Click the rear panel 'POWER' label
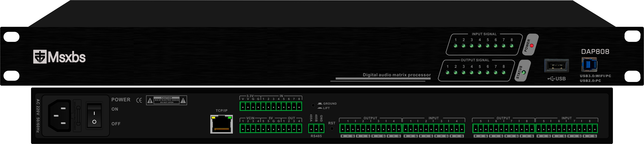The height and width of the screenshot is (144, 644). coord(121,100)
